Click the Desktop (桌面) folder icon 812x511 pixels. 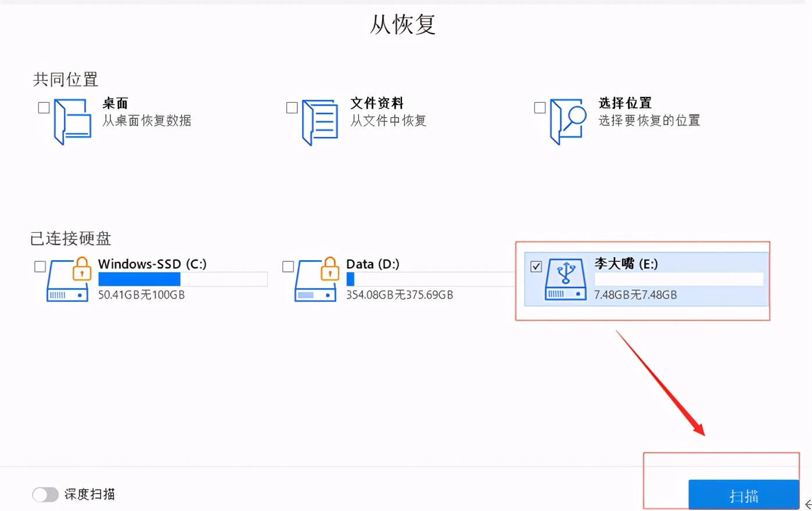click(x=73, y=121)
